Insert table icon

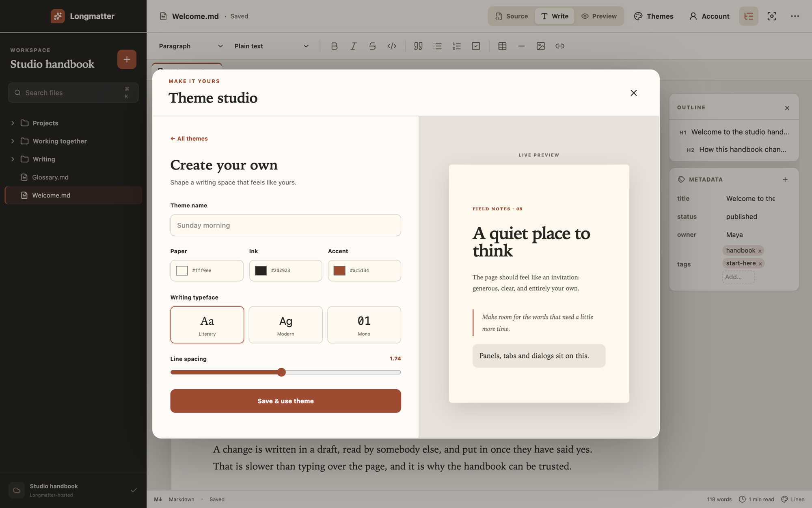(x=502, y=46)
